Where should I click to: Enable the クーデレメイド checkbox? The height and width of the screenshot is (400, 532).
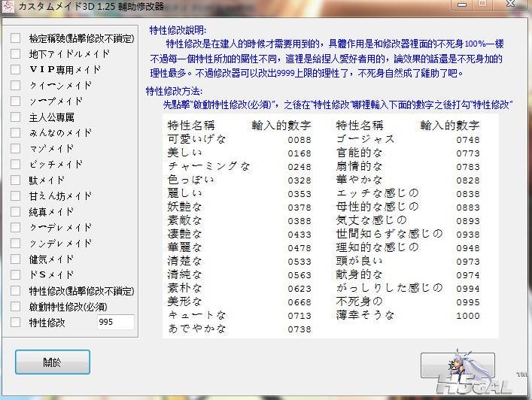[15, 227]
